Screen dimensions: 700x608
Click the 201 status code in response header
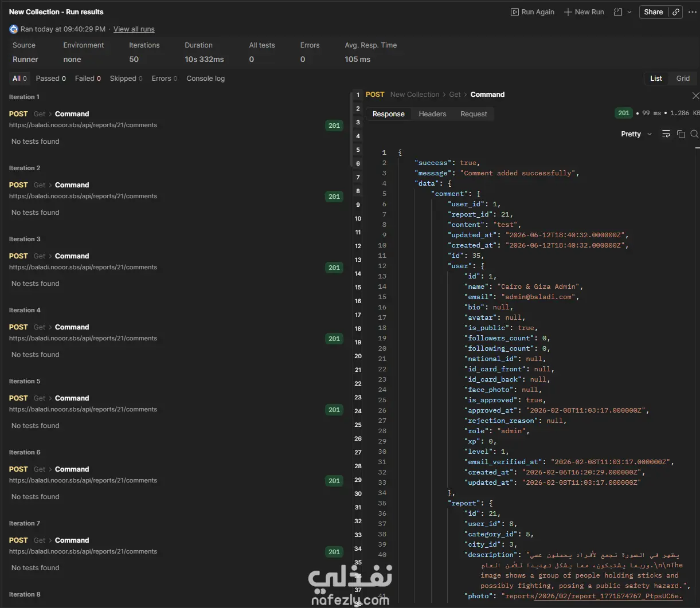624,113
